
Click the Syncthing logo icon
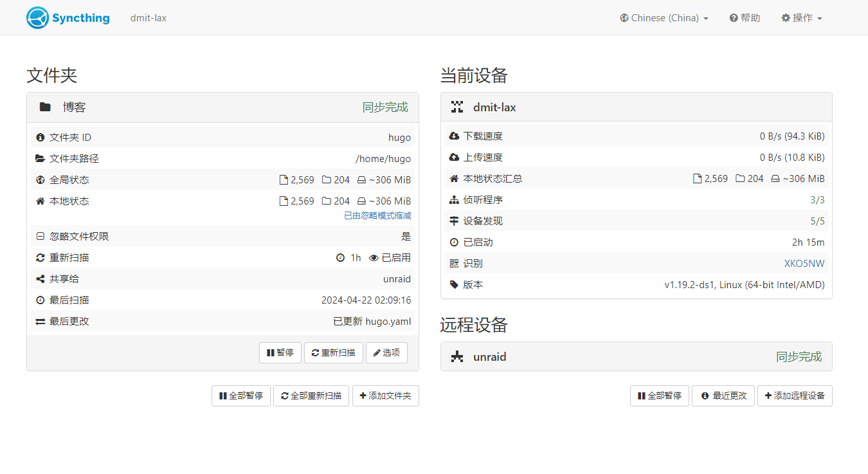tap(38, 18)
